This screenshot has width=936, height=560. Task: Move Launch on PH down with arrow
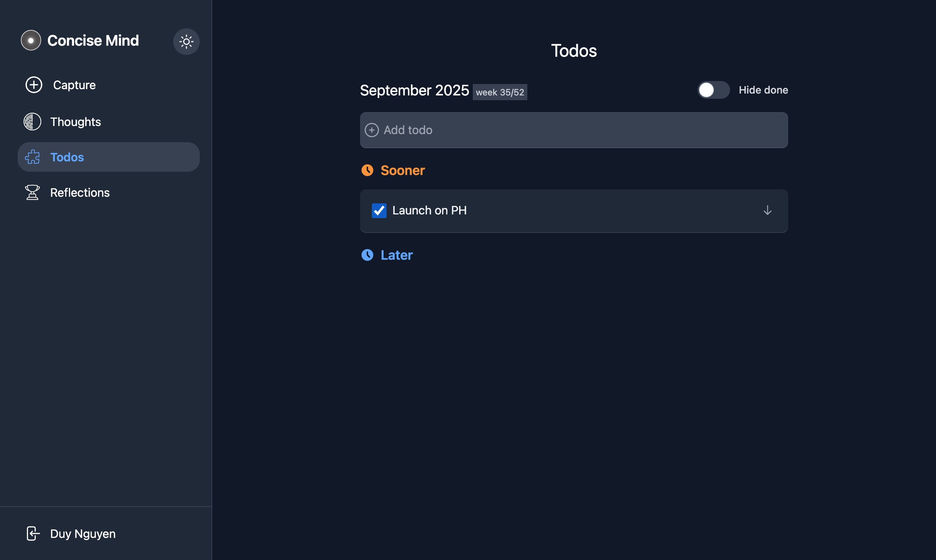[x=767, y=211]
